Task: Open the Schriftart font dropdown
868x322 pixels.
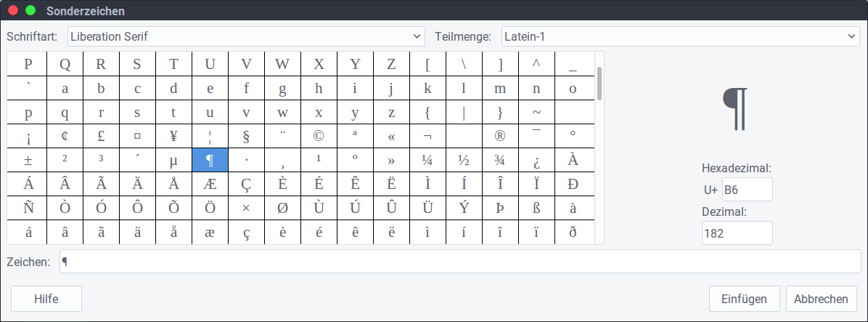Action: [x=246, y=36]
